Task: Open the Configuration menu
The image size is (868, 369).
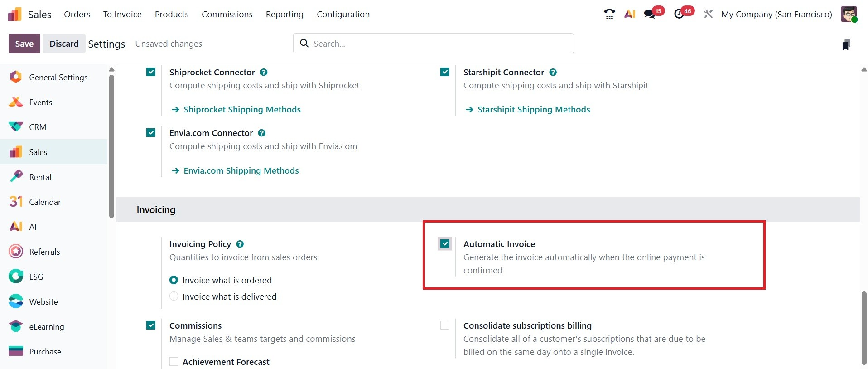Action: [x=343, y=14]
